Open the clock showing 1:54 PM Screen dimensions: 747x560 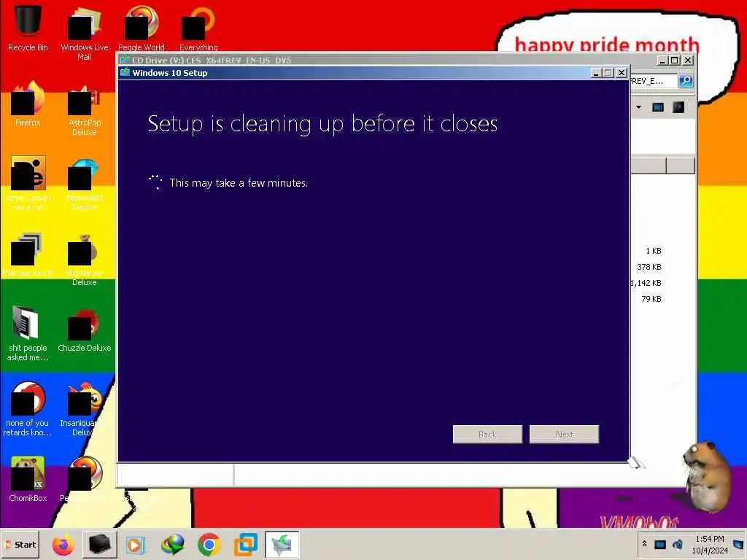click(x=710, y=545)
